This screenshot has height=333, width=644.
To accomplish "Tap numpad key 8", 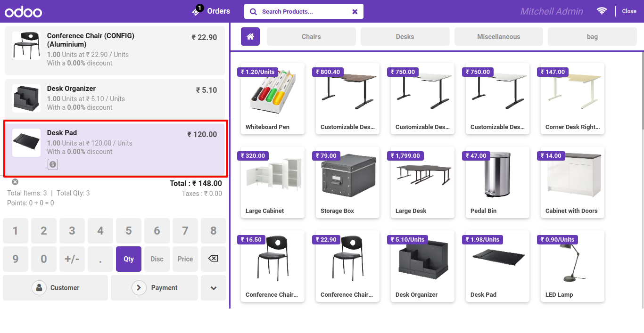I will pos(214,231).
